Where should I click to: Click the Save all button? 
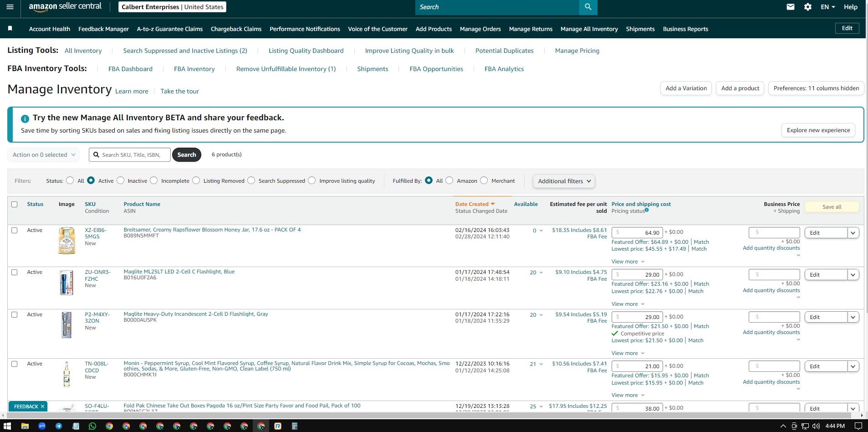(832, 207)
